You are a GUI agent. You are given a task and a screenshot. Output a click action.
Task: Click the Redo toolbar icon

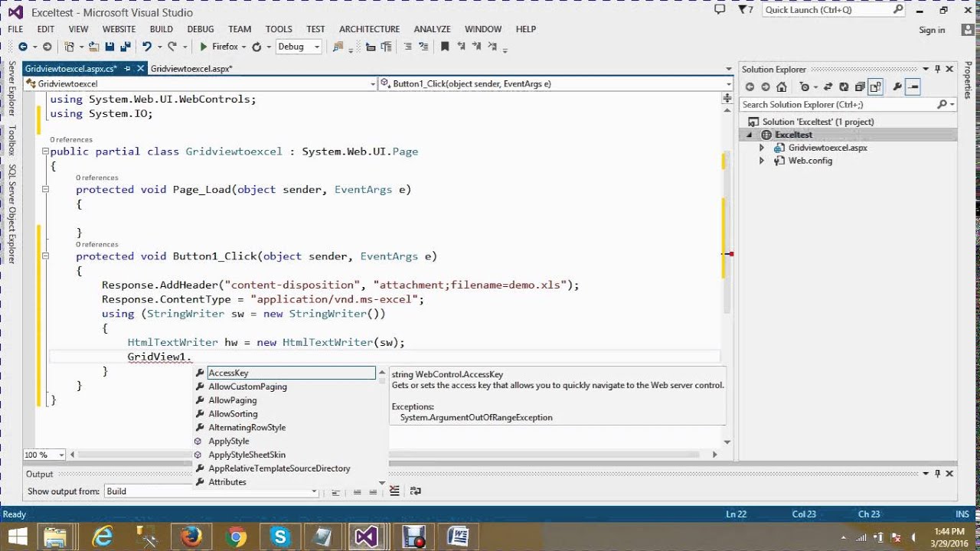171,47
